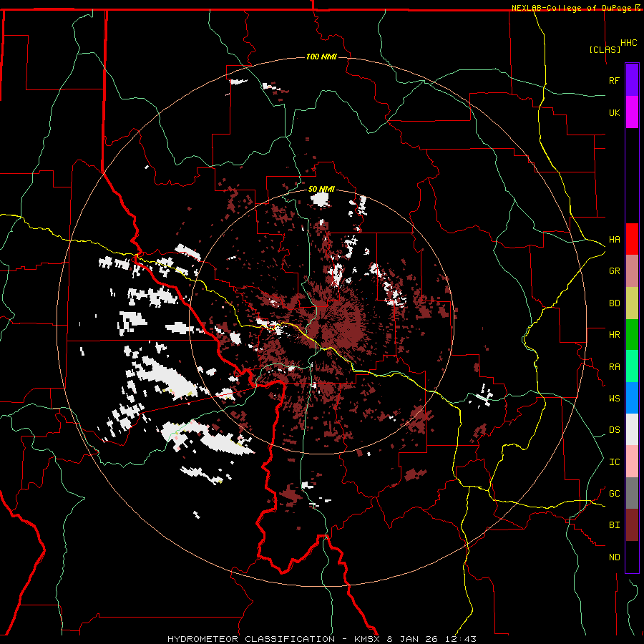Click the 50 NMI range ring label
Viewport: 644px width, 644px height.
[x=321, y=189]
